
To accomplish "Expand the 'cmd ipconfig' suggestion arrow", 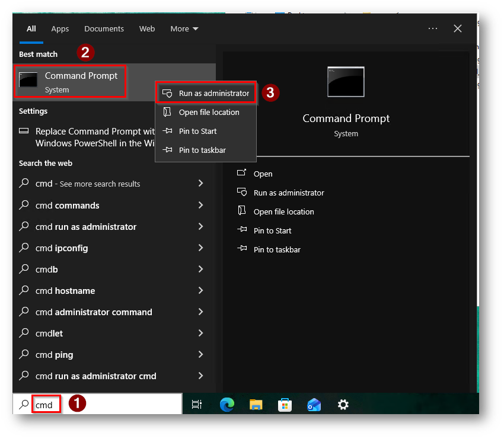I will pos(200,248).
